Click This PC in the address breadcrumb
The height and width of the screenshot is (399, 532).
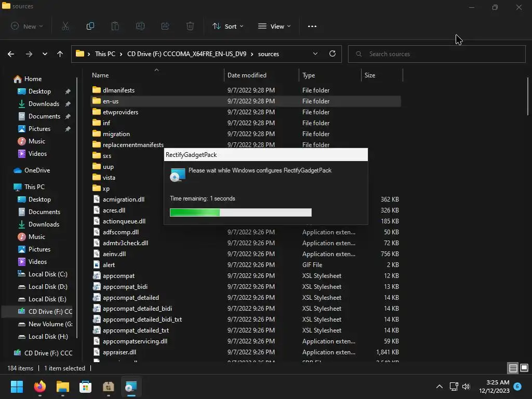tap(105, 54)
